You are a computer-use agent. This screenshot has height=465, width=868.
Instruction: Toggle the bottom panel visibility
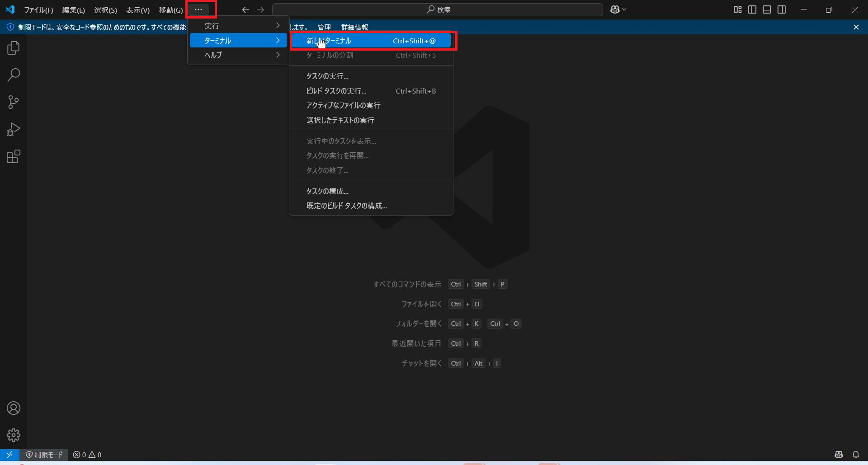point(767,9)
